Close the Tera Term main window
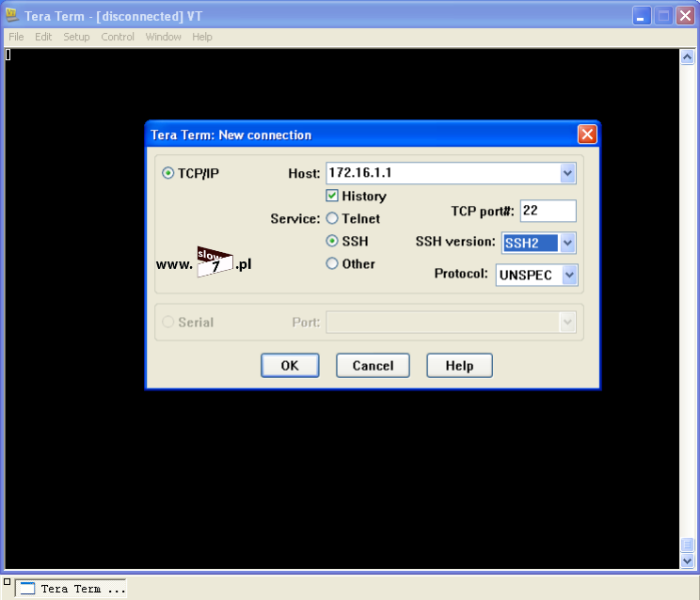700x600 pixels. tap(685, 16)
